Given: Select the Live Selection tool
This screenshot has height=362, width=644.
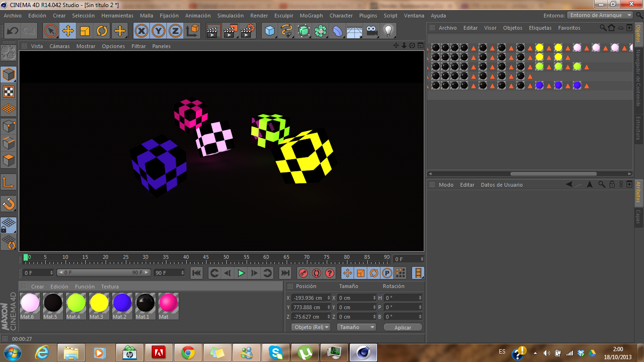Looking at the screenshot, I should 51,31.
